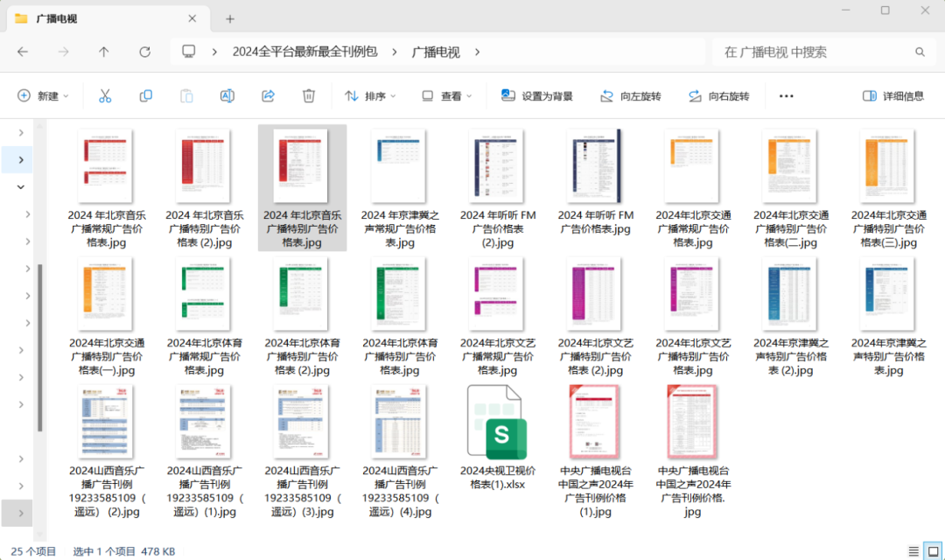
Task: Open a new tab with plus button
Action: tap(230, 19)
